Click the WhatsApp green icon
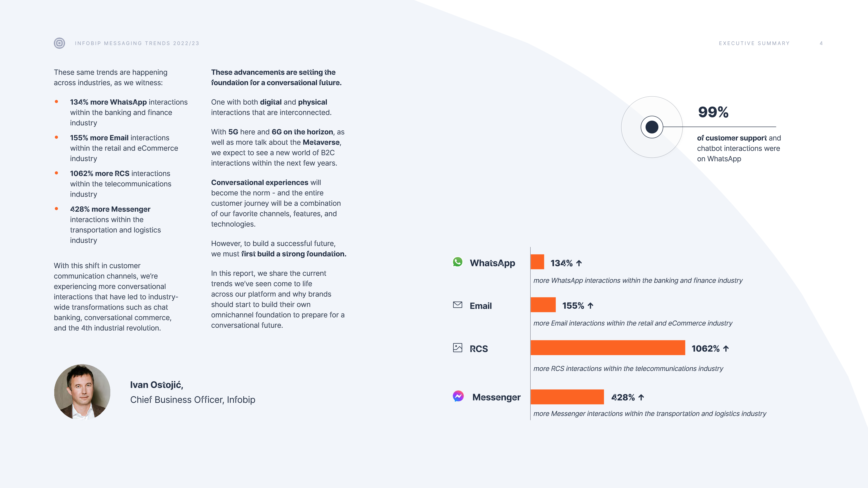The image size is (868, 488). pyautogui.click(x=458, y=262)
